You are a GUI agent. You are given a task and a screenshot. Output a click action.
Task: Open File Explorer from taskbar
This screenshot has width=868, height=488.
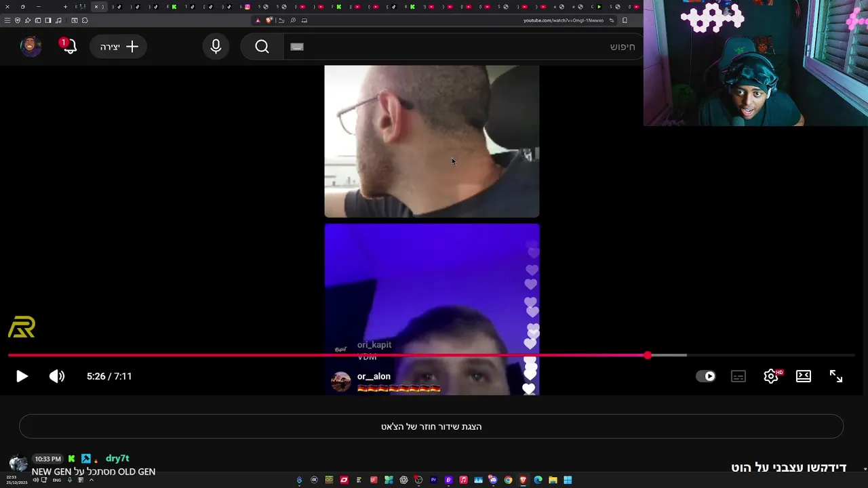click(553, 480)
